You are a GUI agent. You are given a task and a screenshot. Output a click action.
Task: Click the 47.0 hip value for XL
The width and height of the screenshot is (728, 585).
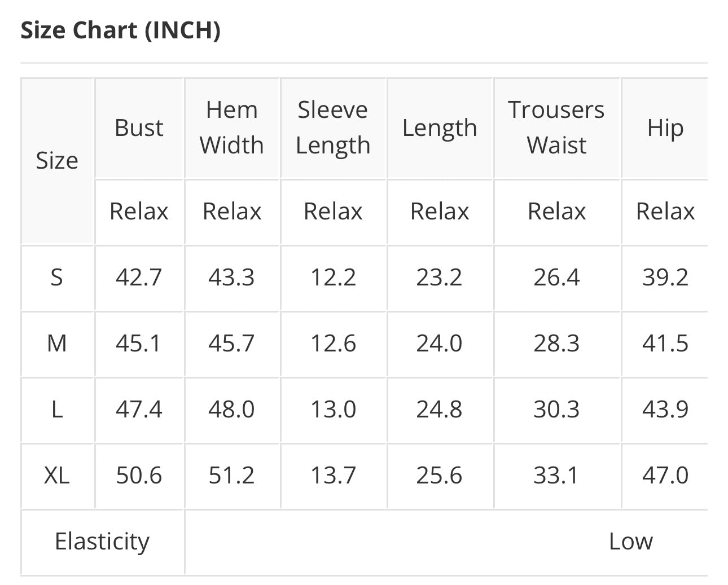665,476
